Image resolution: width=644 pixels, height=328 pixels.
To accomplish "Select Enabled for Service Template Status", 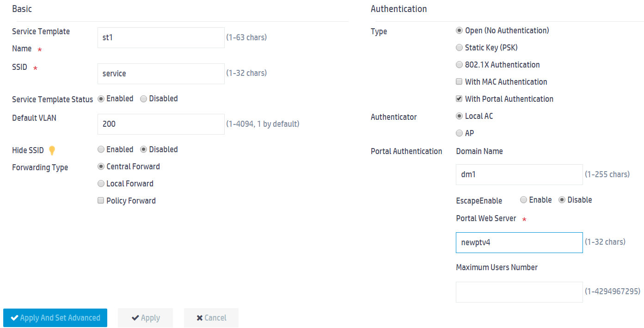I will pyautogui.click(x=101, y=99).
